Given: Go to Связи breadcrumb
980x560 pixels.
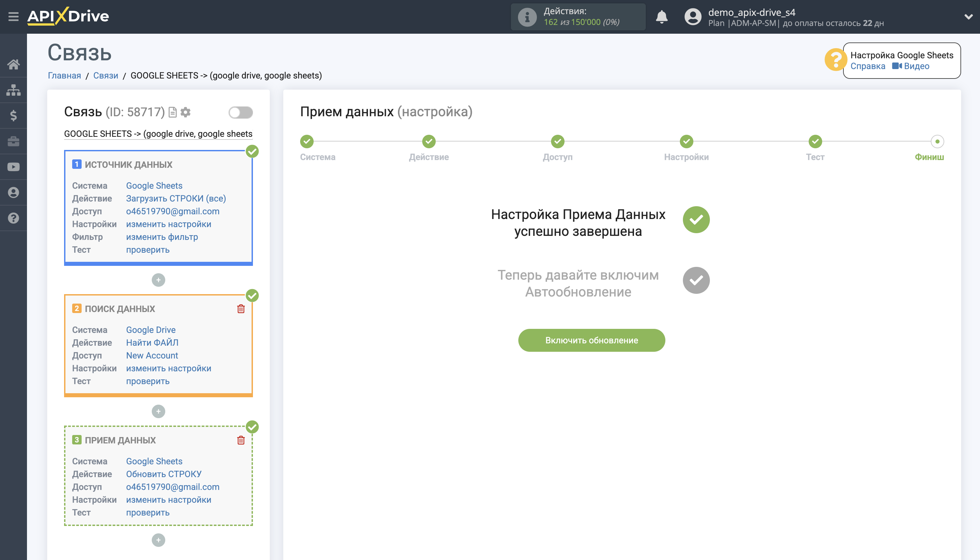Looking at the screenshot, I should tap(106, 75).
